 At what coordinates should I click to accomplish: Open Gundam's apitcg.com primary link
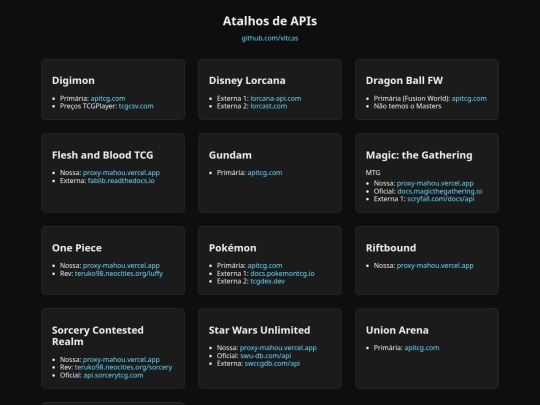tap(264, 173)
